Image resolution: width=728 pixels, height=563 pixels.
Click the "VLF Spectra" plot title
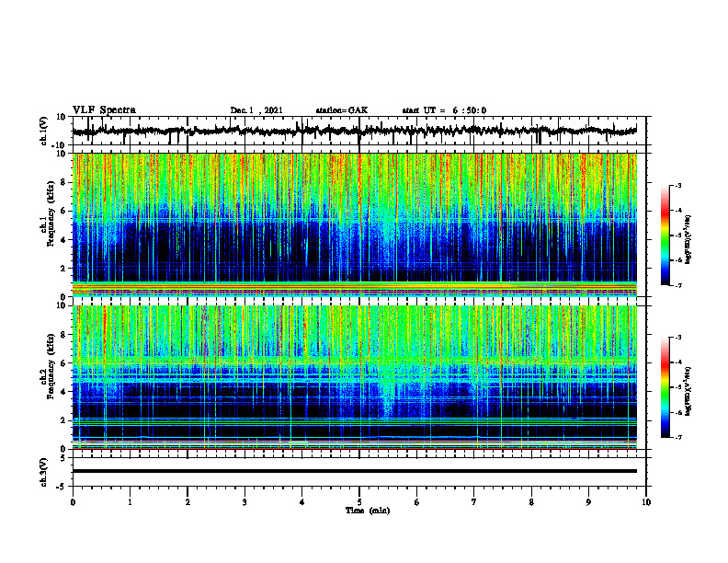104,110
